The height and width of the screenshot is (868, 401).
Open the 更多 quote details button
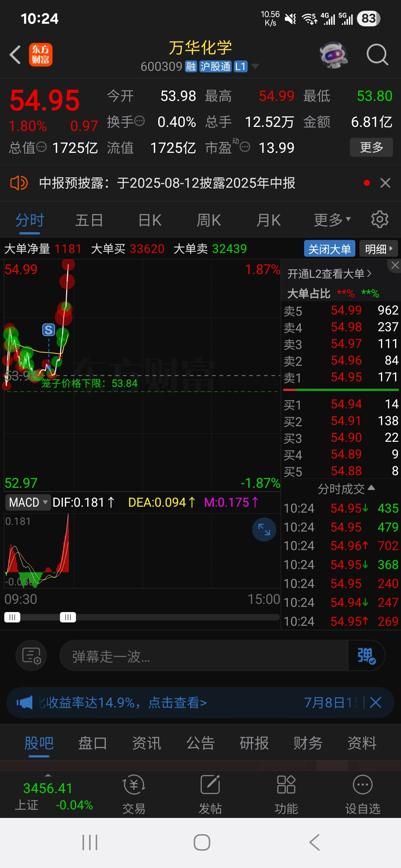coord(371,147)
